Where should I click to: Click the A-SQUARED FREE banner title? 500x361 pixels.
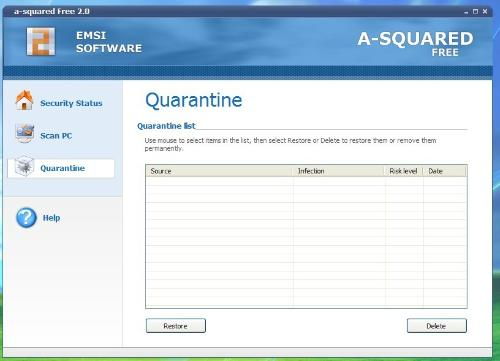pos(415,44)
